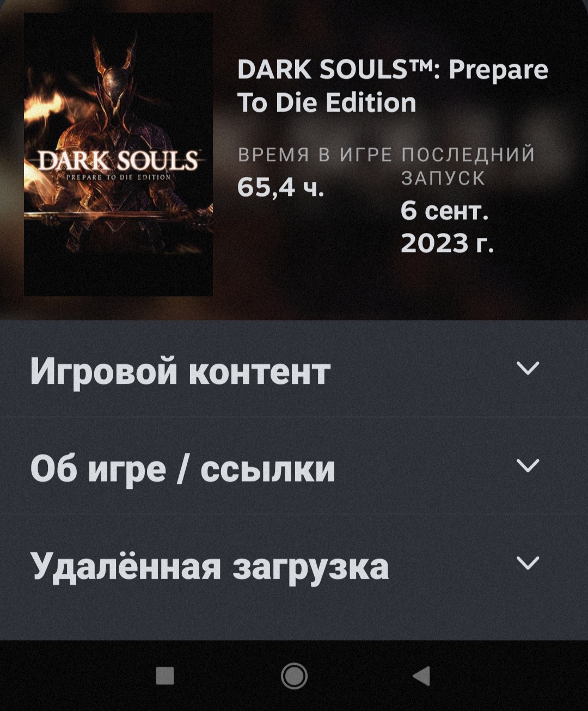This screenshot has width=588, height=711.
Task: Expand Об игре / ссылки using its chevron
Action: coord(528,465)
